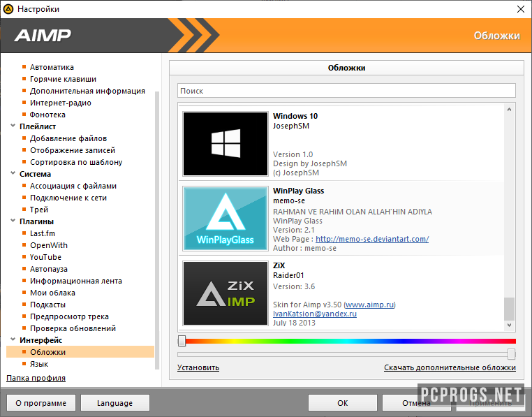The image size is (532, 417).
Task: Click the Установить link
Action: [198, 368]
